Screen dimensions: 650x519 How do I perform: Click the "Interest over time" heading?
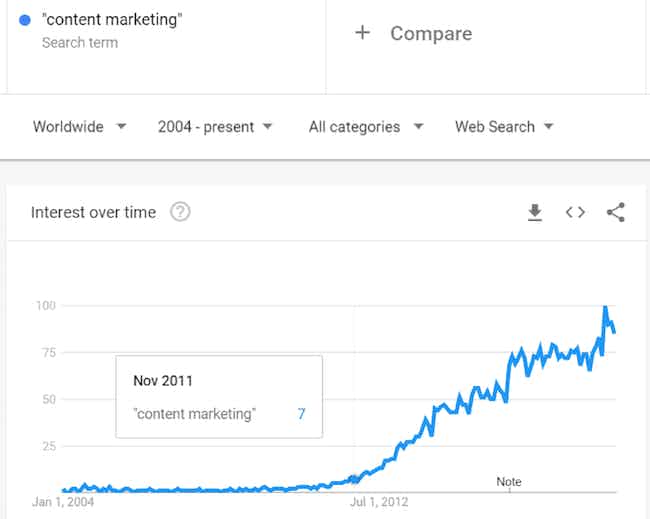tap(93, 212)
